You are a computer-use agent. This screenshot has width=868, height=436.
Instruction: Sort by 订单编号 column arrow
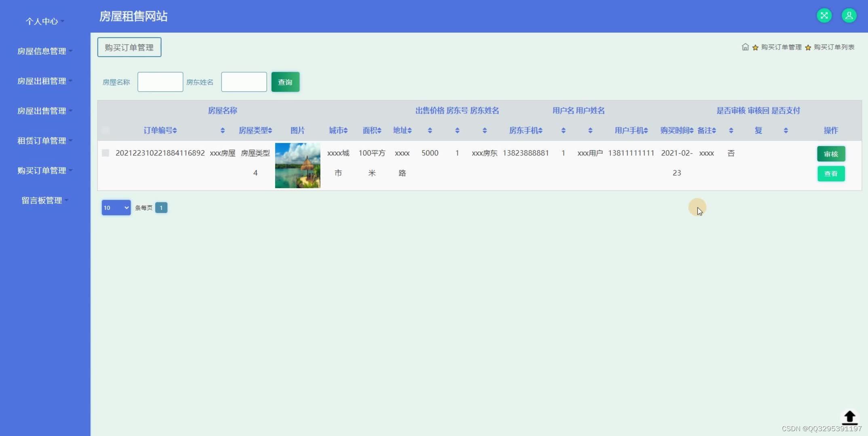point(175,130)
